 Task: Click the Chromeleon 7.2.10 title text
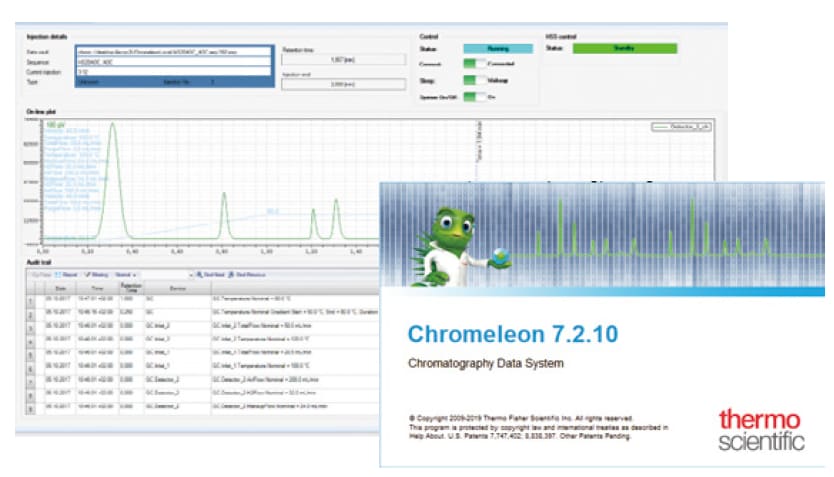coord(513,334)
